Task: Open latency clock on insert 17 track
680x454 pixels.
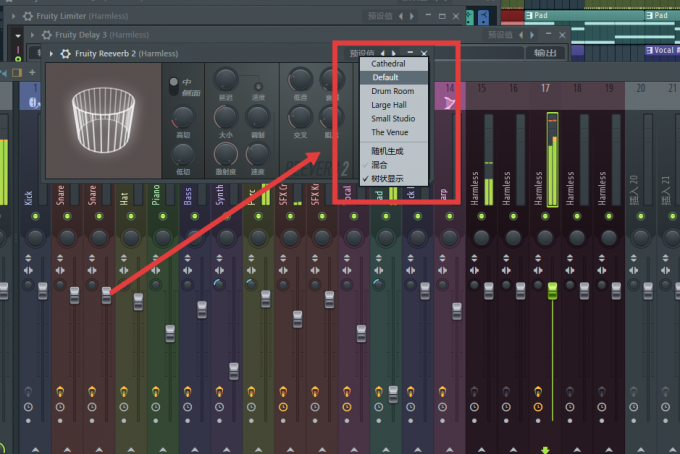Action: 538,407
